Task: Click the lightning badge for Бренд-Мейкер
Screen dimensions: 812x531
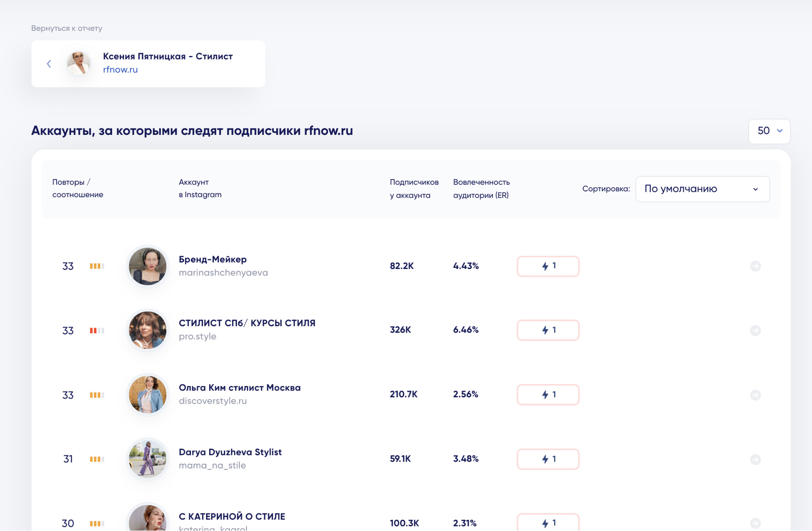Action: click(x=548, y=266)
